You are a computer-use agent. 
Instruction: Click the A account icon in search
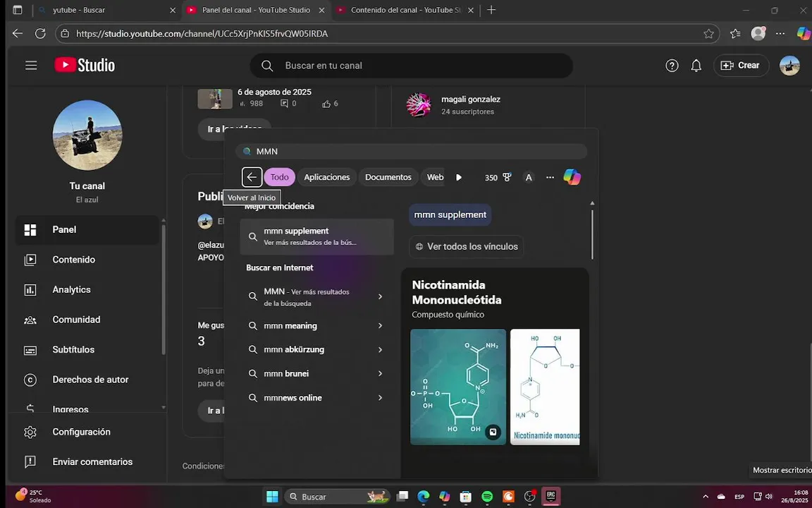pyautogui.click(x=529, y=177)
